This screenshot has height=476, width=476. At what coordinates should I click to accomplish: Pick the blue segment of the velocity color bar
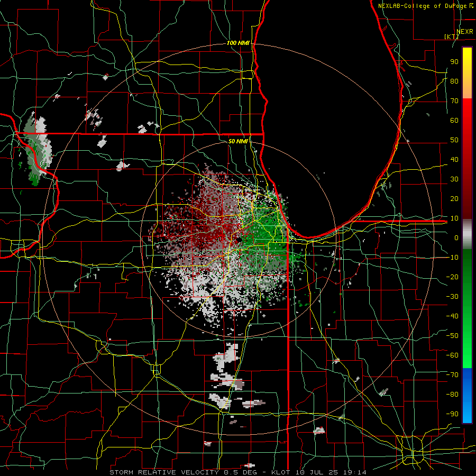click(x=467, y=395)
